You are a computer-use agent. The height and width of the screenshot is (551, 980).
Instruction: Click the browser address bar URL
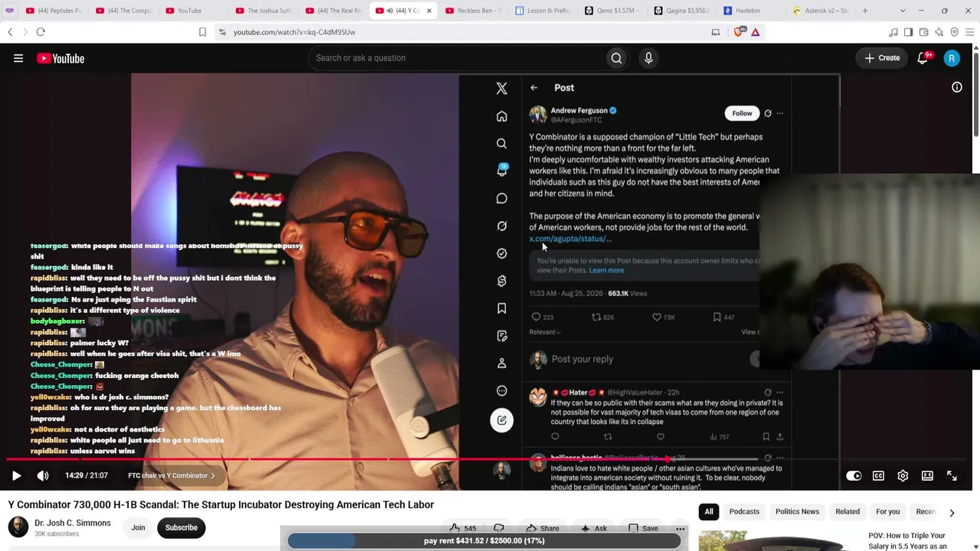295,32
